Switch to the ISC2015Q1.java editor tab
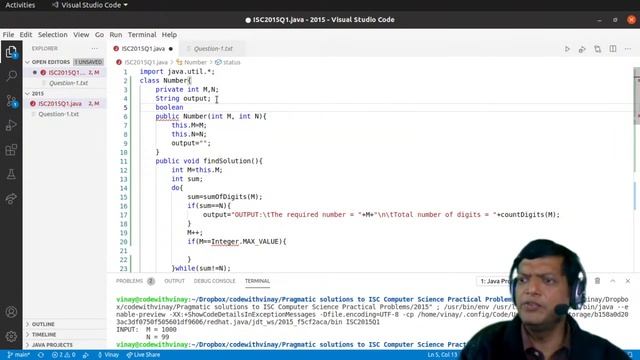The width and height of the screenshot is (640, 360). [x=143, y=49]
